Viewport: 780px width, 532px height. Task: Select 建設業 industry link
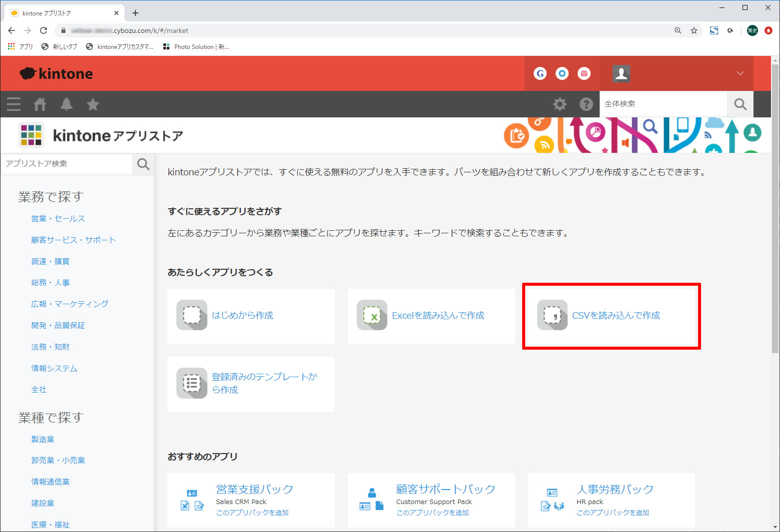coord(42,503)
